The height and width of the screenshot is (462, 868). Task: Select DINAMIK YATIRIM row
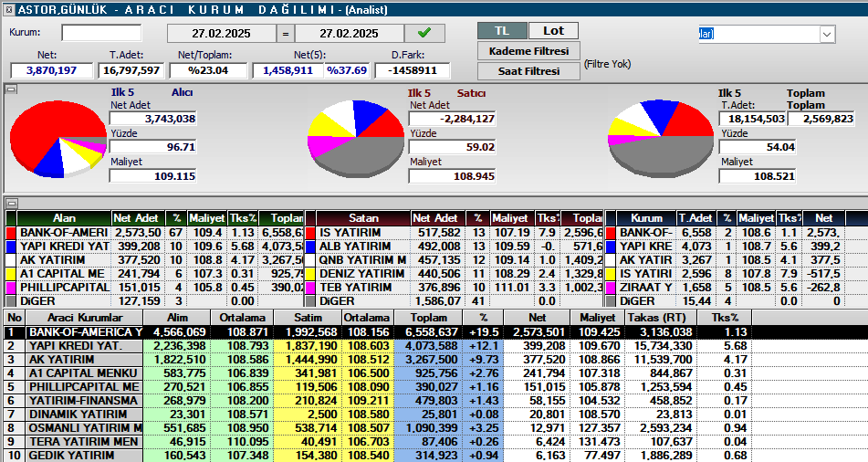434,415
